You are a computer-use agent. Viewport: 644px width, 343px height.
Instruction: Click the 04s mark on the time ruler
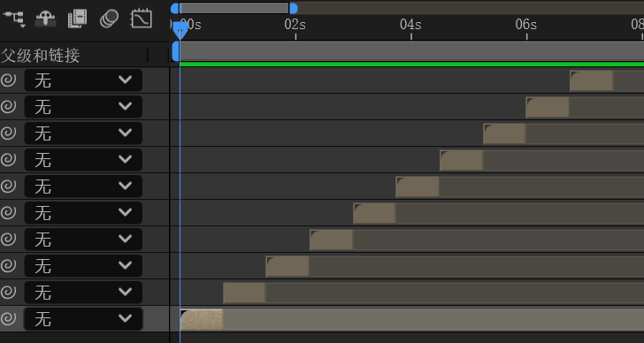(x=410, y=25)
